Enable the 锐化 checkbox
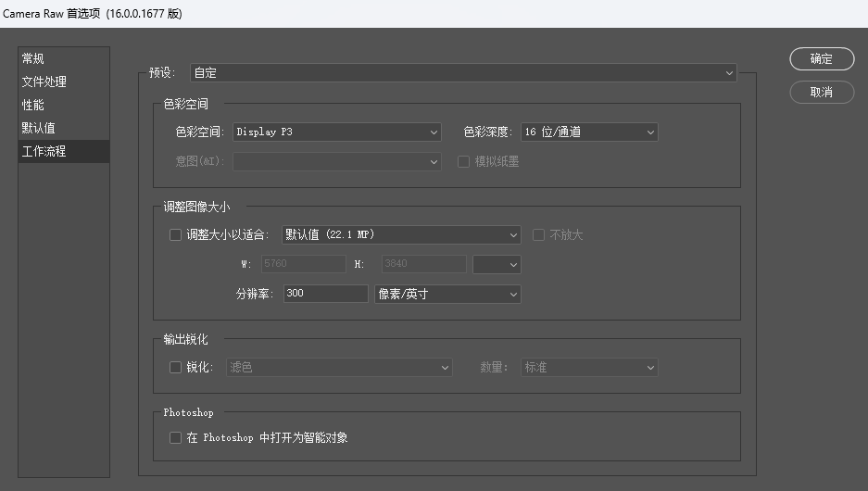The width and height of the screenshot is (868, 491). (x=175, y=367)
